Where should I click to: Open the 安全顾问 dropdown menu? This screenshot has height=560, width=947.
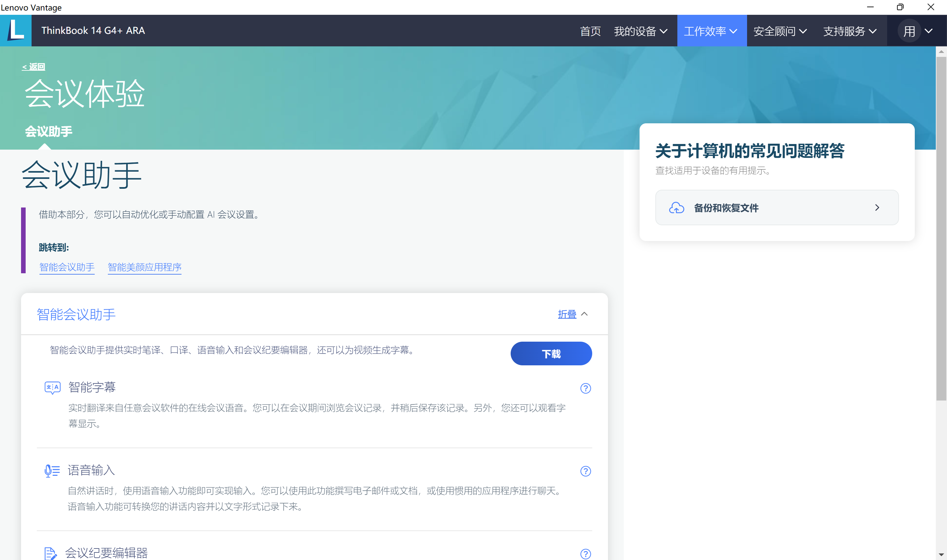click(780, 31)
